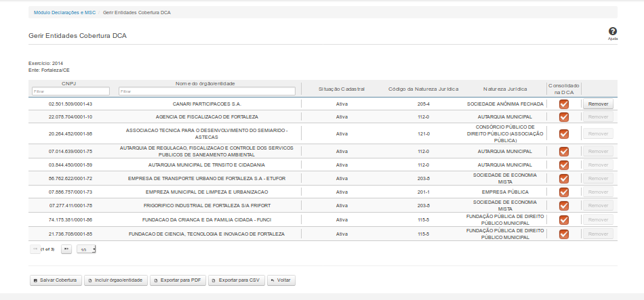
Task: Sort by the Natureza Jurídica column header
Action: pos(505,89)
